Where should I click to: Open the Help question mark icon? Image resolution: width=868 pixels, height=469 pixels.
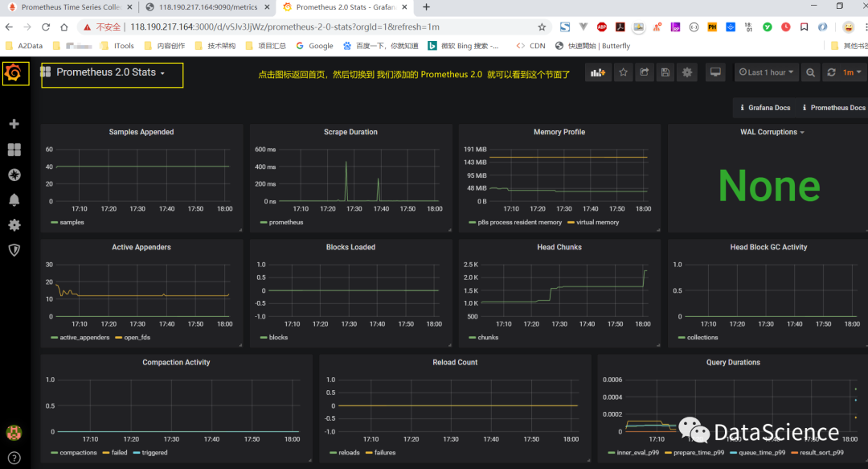pos(14,458)
